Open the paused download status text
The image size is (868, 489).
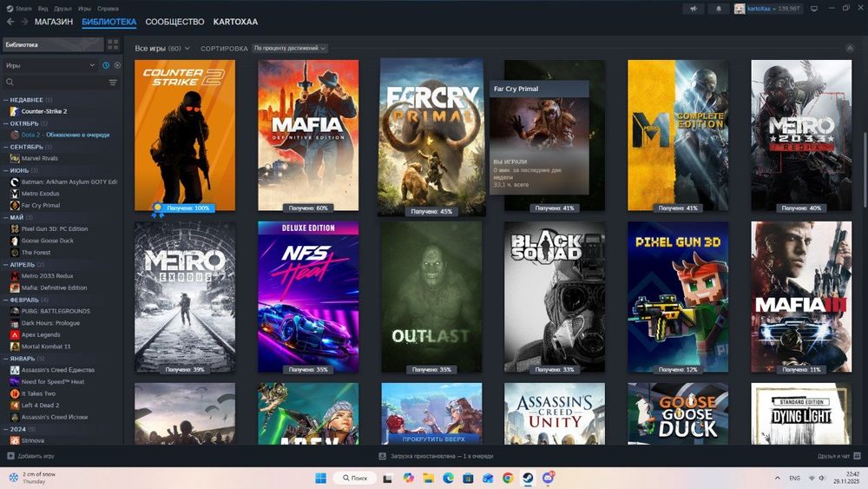coord(442,456)
